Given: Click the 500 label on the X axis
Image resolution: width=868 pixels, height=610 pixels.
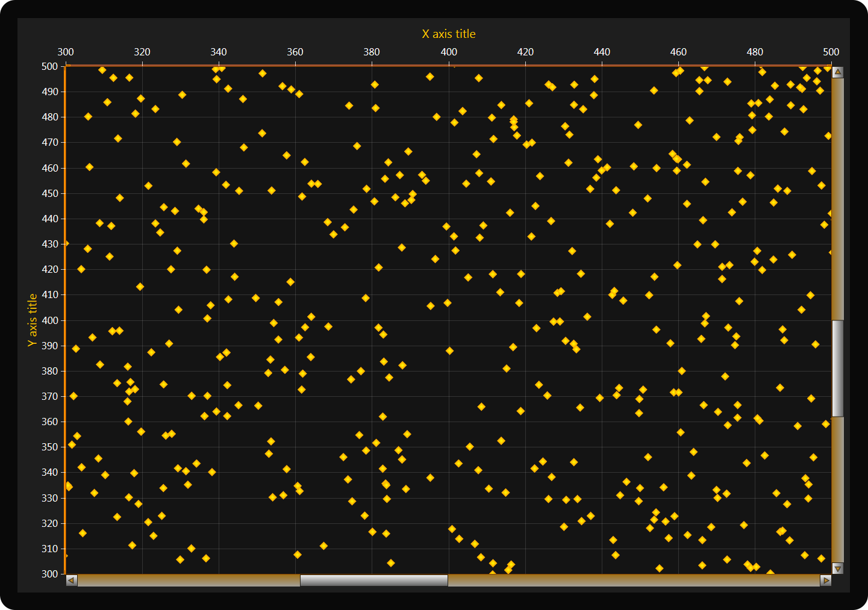Looking at the screenshot, I should pyautogui.click(x=831, y=52).
